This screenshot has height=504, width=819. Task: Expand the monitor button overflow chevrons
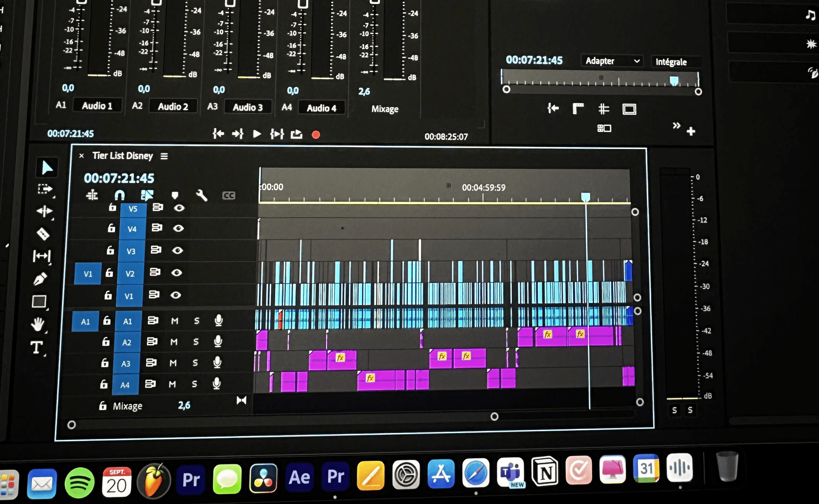(676, 126)
